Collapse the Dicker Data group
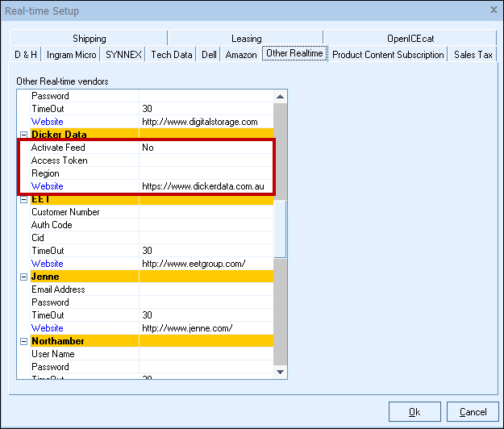Viewport: 504px width, 429px height. point(23,135)
